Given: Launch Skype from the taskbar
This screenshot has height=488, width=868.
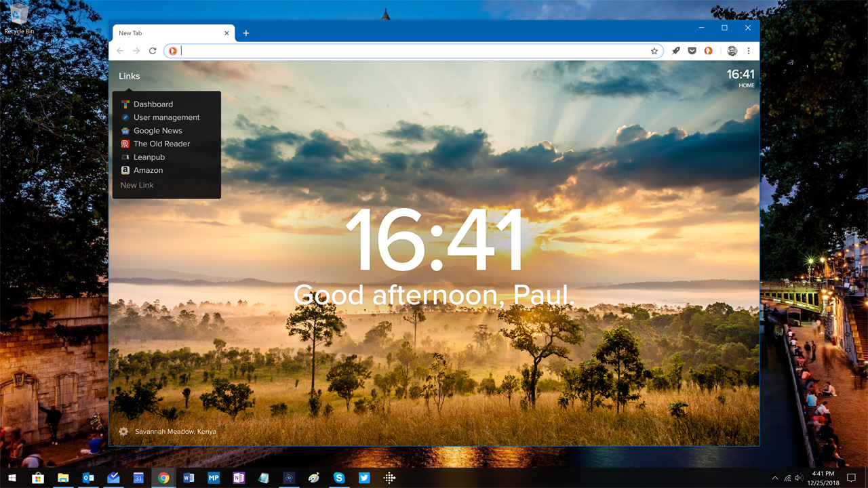Looking at the screenshot, I should [339, 478].
